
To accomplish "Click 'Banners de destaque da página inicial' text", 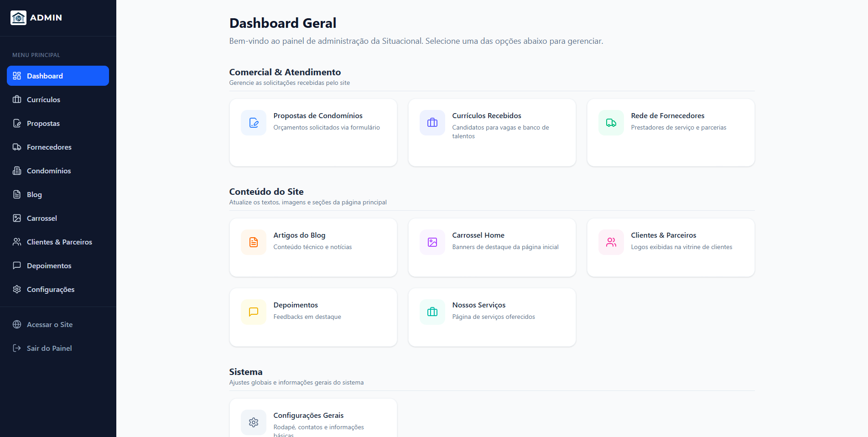I will click(x=505, y=247).
